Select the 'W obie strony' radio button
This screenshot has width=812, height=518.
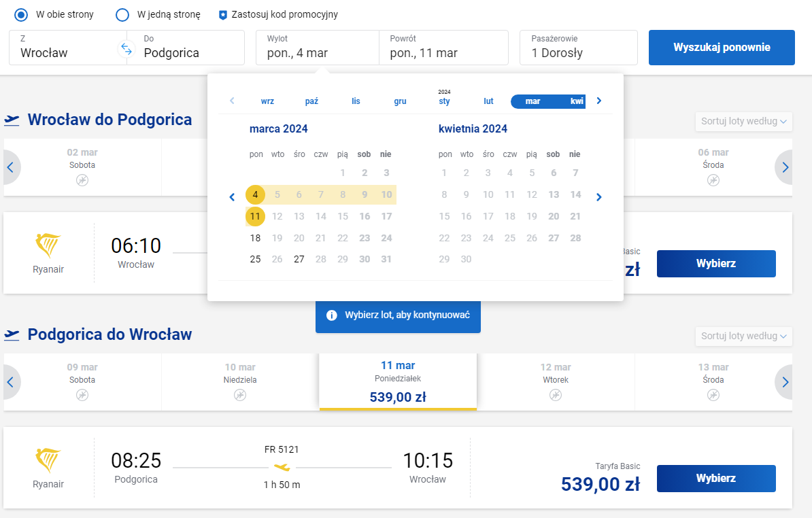click(x=21, y=15)
